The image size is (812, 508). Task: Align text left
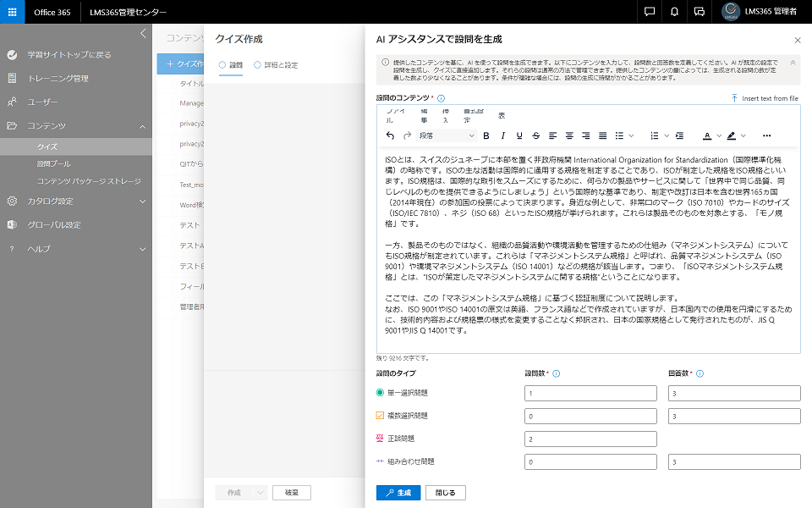(x=552, y=135)
